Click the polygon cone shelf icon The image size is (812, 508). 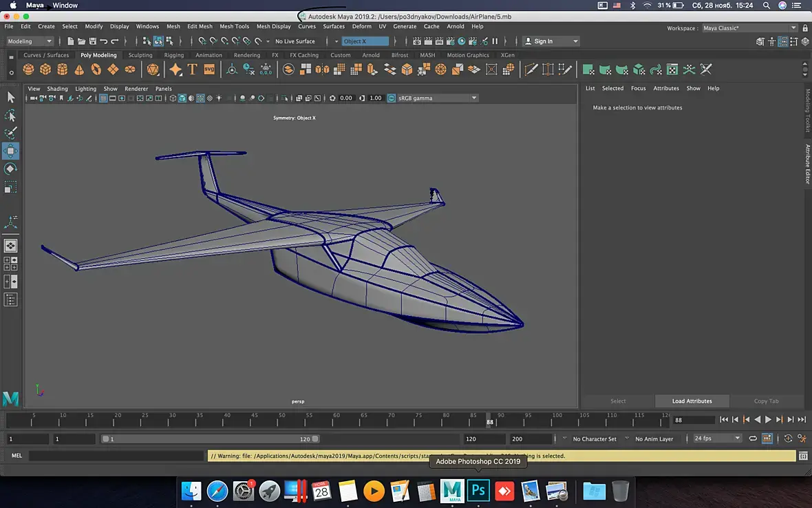pos(79,69)
